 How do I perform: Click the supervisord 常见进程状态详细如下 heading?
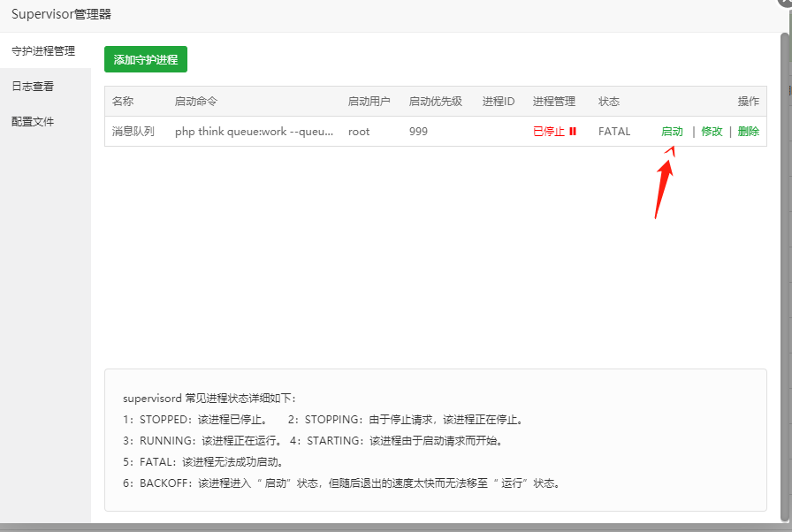209,399
